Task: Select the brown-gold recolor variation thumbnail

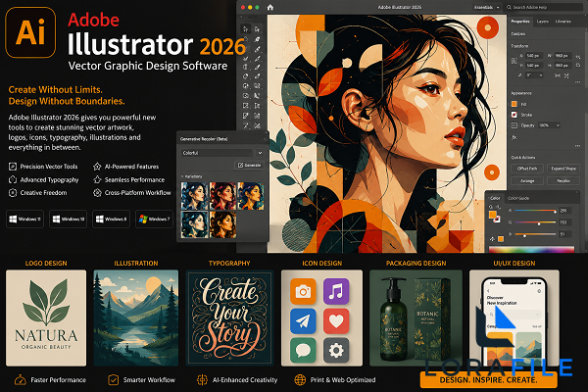Action: tap(222, 224)
